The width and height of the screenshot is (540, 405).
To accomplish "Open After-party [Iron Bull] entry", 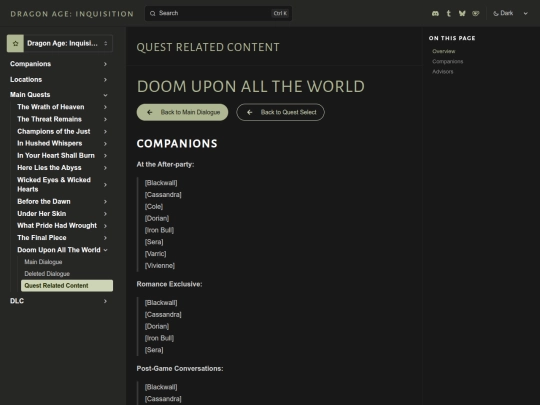I will click(x=159, y=230).
